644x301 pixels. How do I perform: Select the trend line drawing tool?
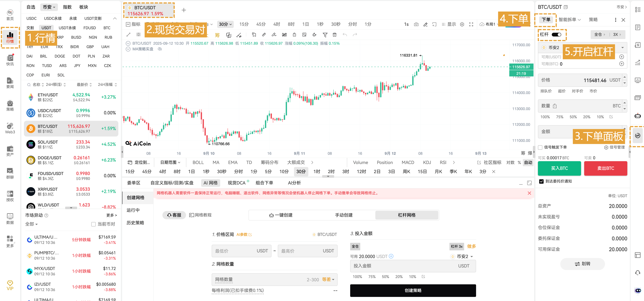click(x=128, y=35)
